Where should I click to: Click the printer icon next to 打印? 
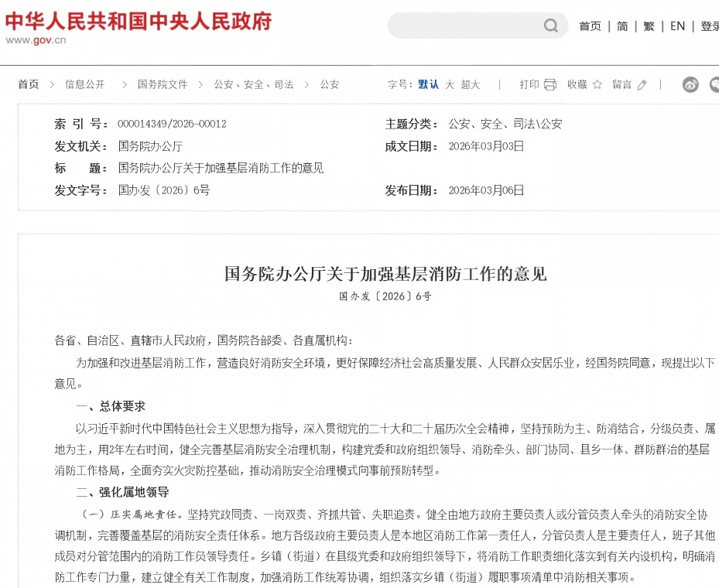550,84
